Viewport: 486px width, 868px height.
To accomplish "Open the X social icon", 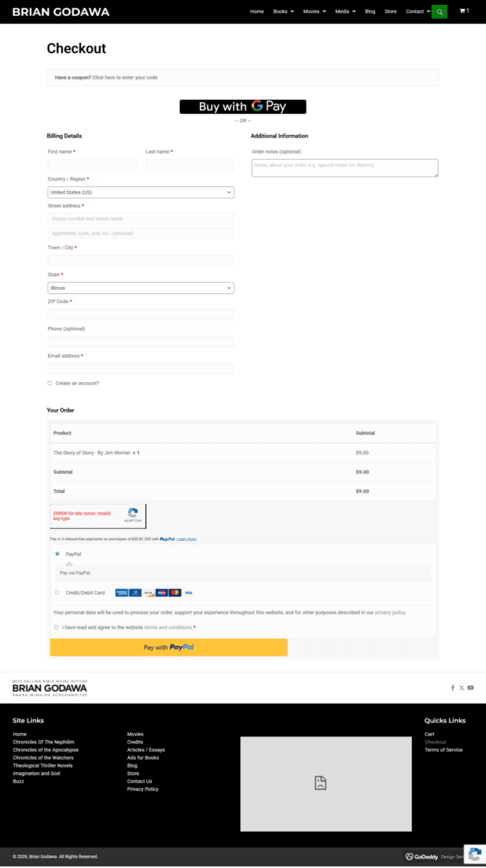I will [461, 687].
